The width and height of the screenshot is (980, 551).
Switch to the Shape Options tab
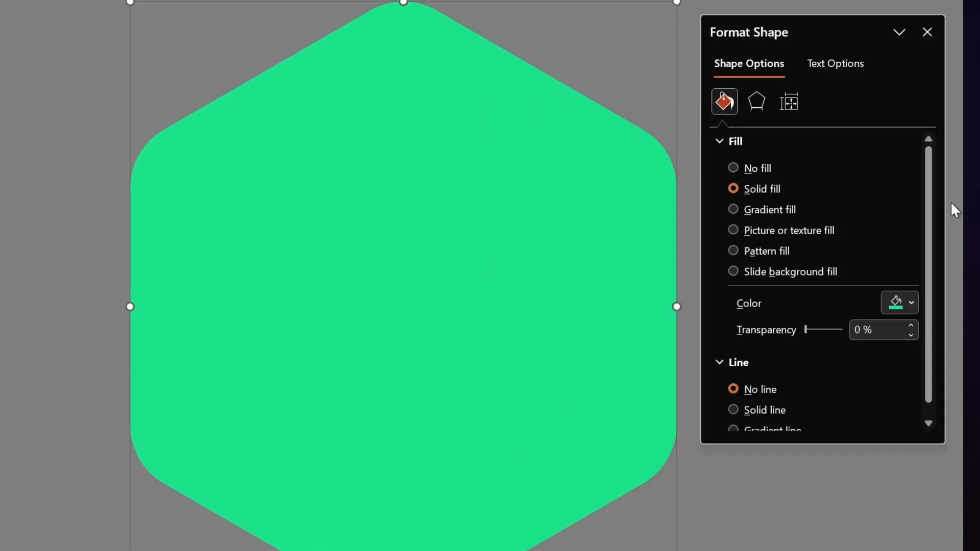pyautogui.click(x=749, y=64)
